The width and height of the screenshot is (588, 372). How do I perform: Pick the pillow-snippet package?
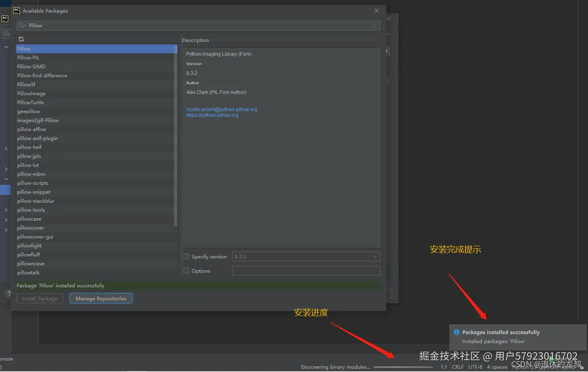coord(95,192)
